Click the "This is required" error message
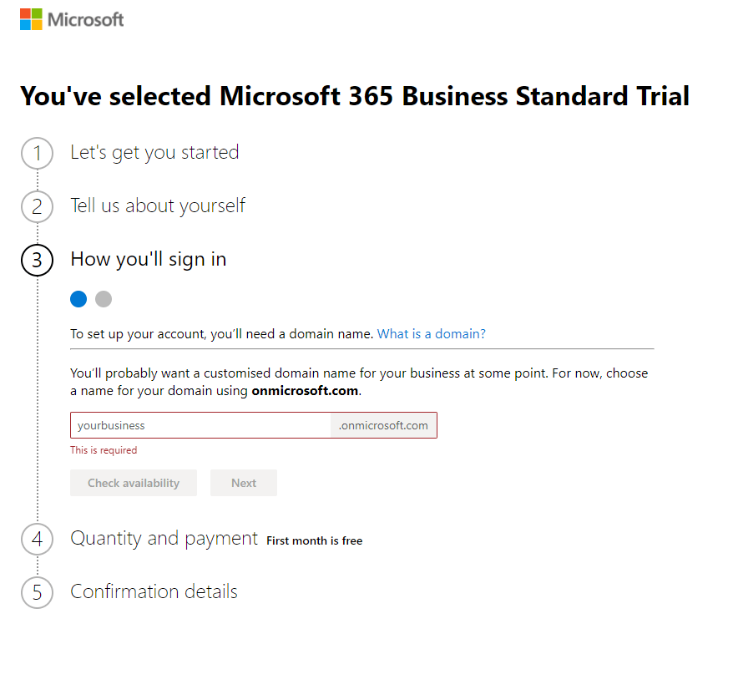Viewport: 733px width, 700px height. coord(104,449)
